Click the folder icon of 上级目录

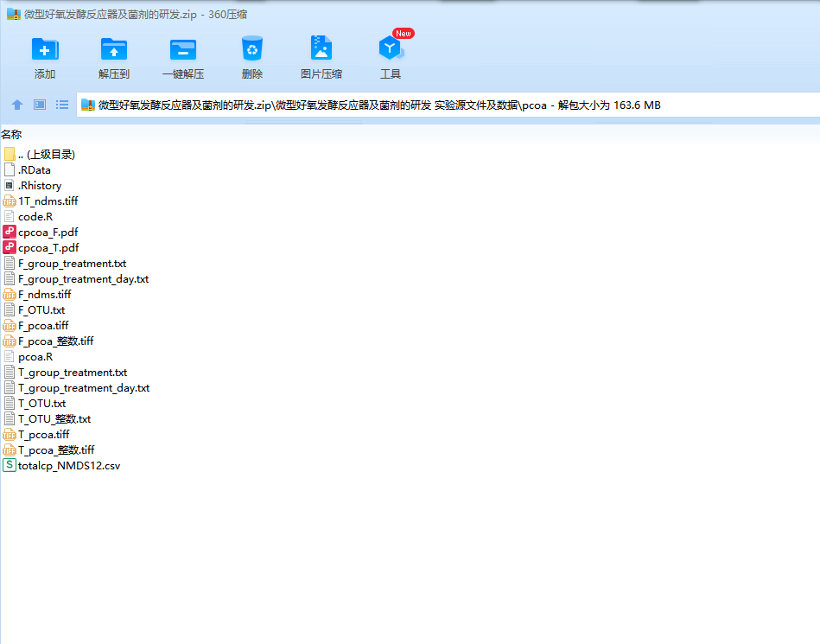pos(10,155)
